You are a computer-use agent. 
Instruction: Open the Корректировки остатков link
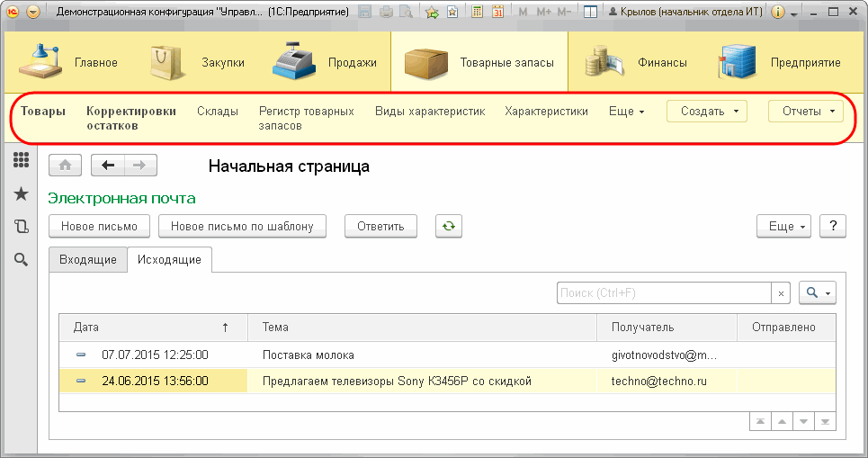131,118
